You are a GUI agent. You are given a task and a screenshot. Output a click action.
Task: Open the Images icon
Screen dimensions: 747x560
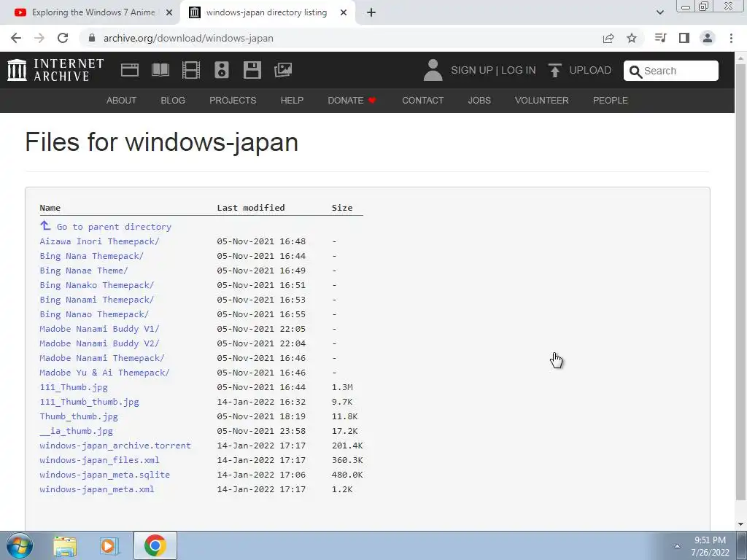click(283, 70)
